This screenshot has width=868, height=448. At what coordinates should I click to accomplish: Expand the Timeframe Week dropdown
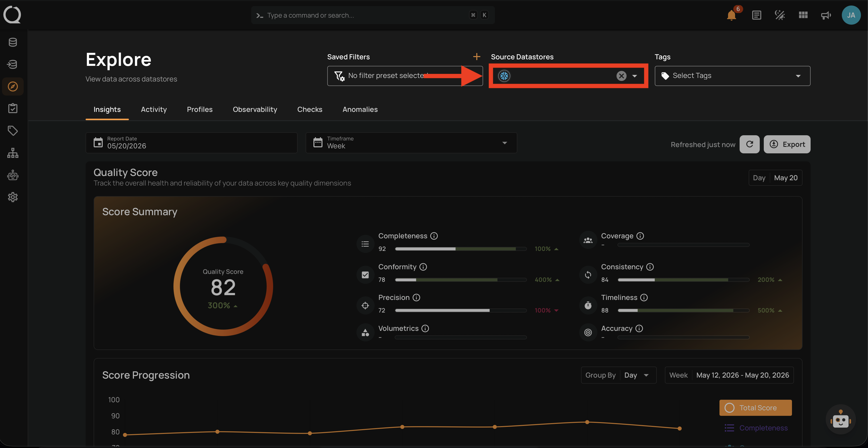(x=411, y=143)
